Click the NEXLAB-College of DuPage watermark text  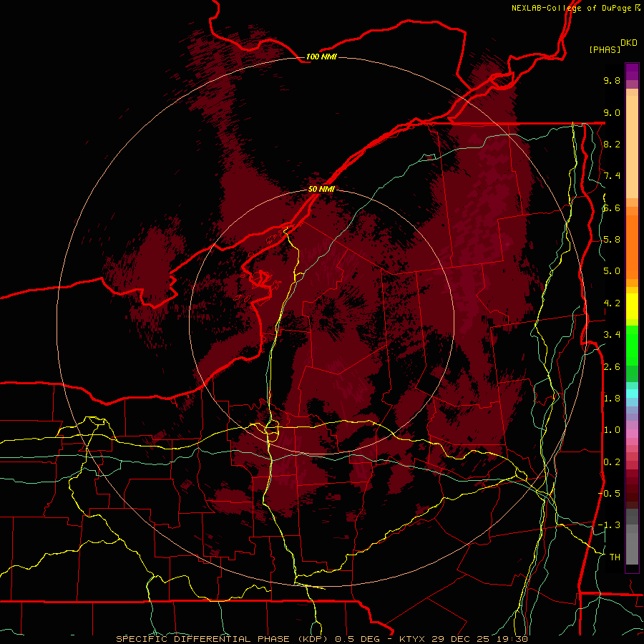coord(576,8)
